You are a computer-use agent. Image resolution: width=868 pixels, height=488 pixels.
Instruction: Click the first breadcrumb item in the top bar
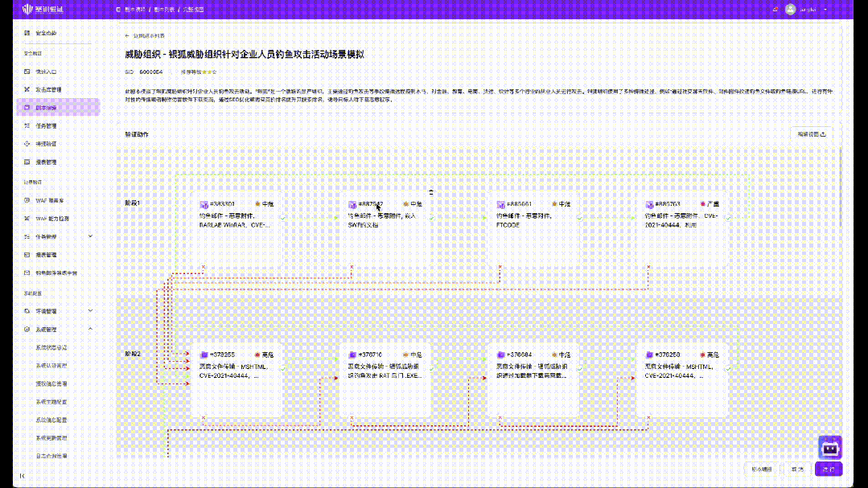pos(134,10)
